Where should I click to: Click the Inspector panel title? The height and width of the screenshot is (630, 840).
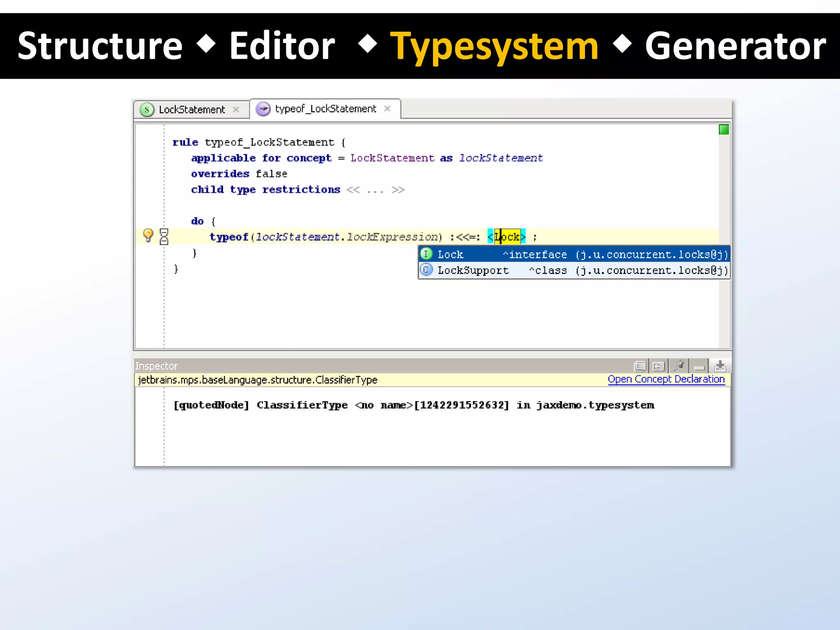(156, 366)
